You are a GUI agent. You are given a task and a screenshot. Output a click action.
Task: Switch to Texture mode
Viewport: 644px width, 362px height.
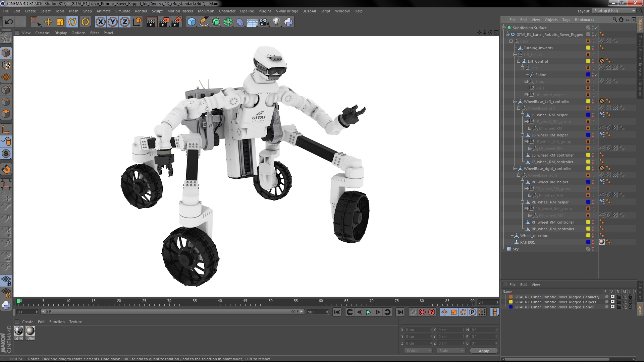tap(6, 65)
